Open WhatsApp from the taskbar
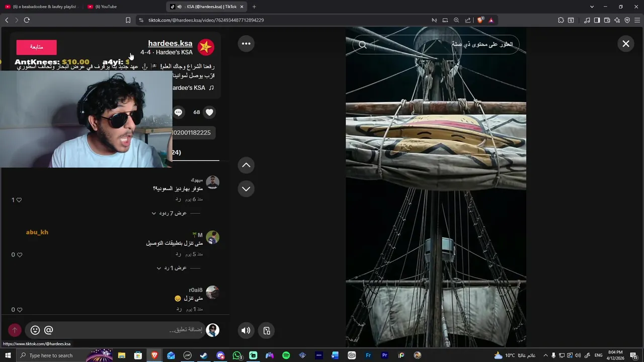The height and width of the screenshot is (362, 644). [237, 355]
